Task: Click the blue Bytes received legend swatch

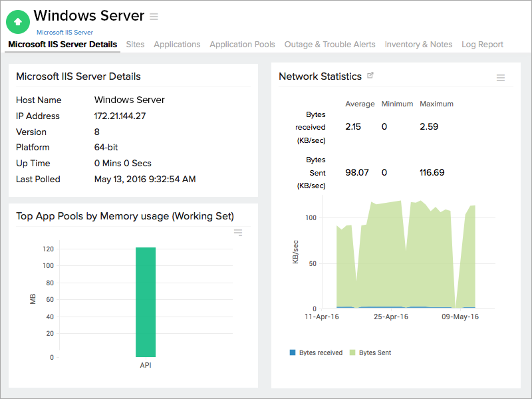Action: click(293, 352)
